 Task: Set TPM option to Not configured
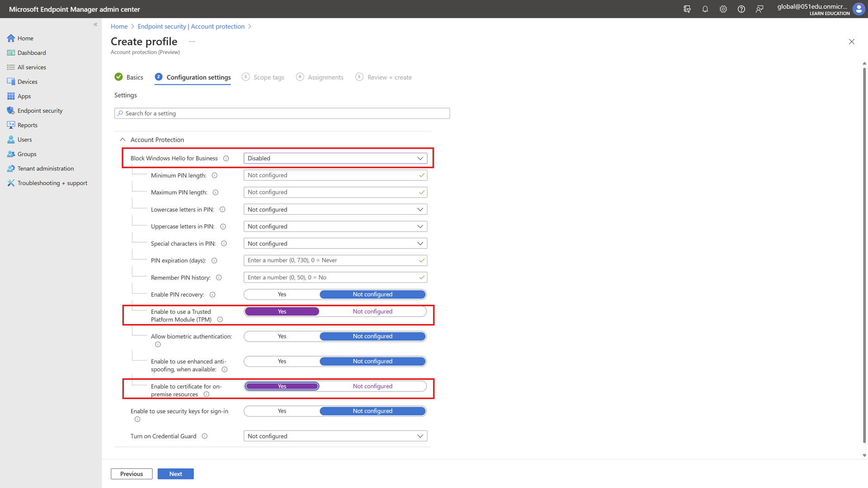(372, 312)
